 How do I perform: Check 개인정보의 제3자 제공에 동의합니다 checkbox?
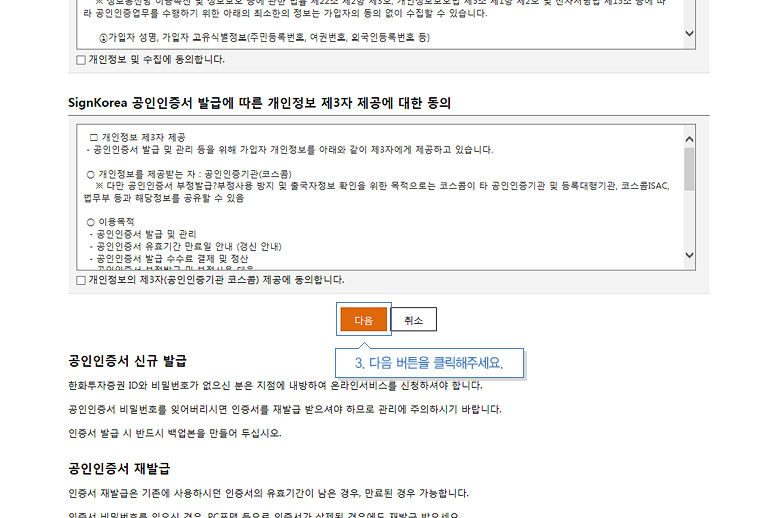[x=81, y=280]
